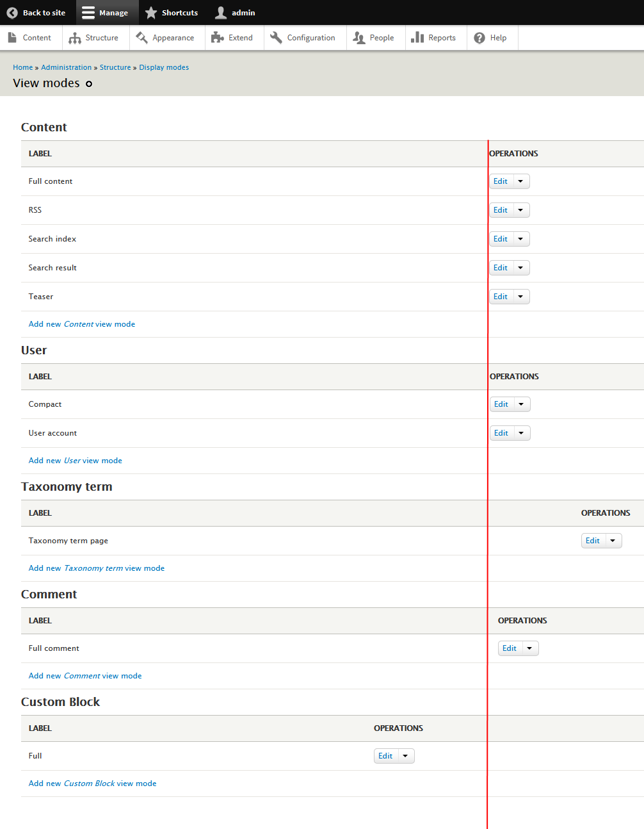Open Reports via the bar chart icon

point(417,37)
